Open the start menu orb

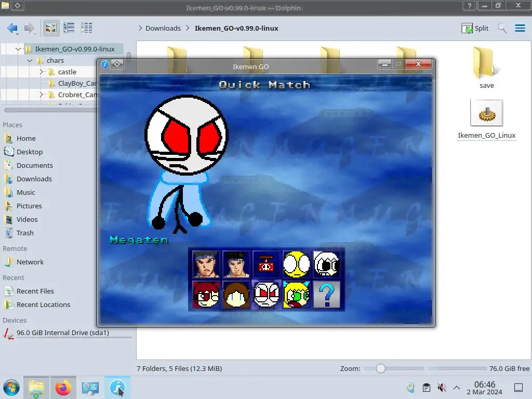(x=11, y=388)
